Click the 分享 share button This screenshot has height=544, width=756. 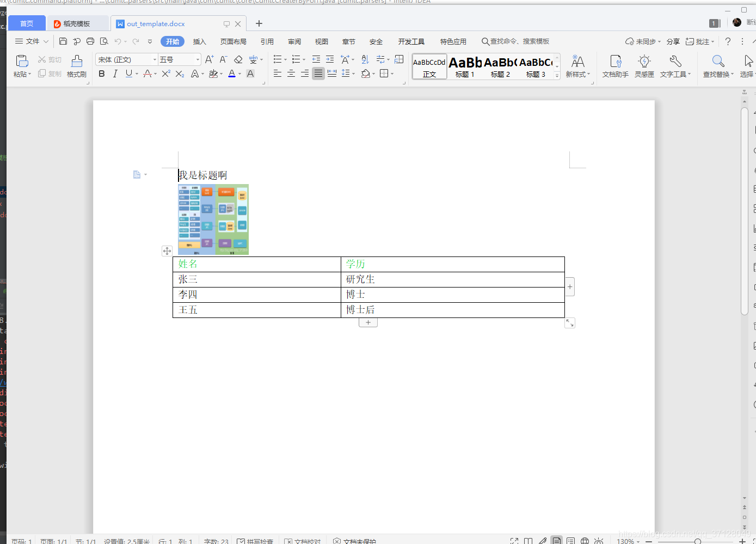point(673,41)
